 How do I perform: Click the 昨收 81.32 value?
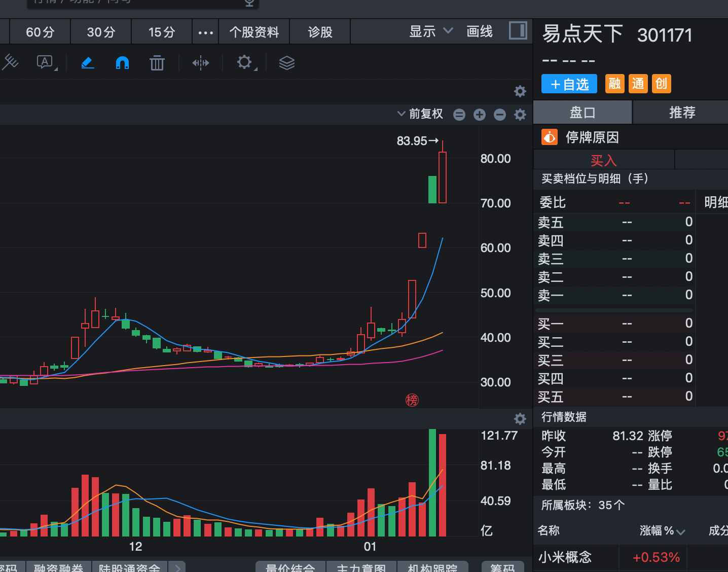pyautogui.click(x=628, y=436)
